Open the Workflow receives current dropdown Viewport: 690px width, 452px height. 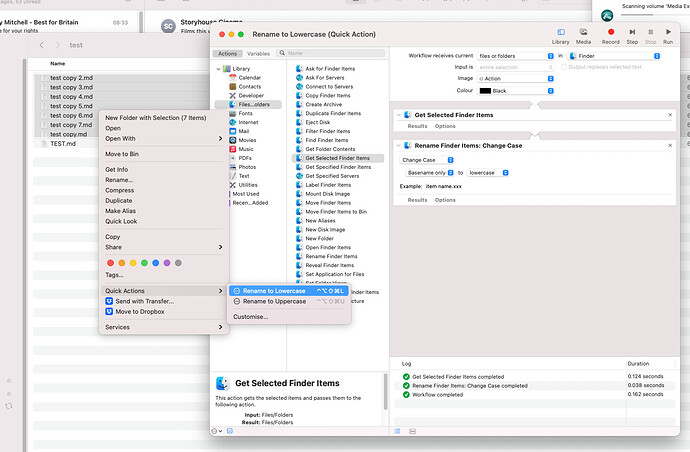coord(515,56)
